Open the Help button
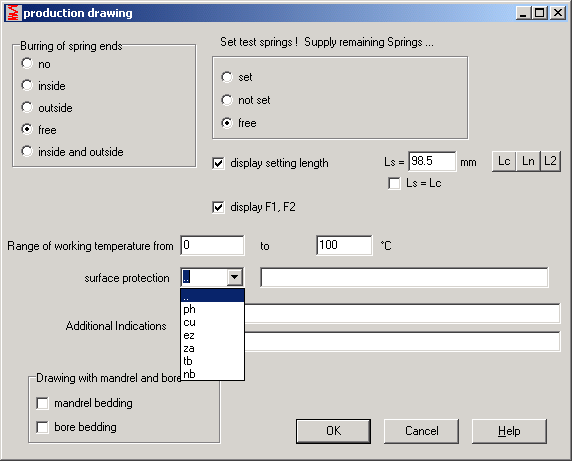572x461 pixels. point(509,431)
